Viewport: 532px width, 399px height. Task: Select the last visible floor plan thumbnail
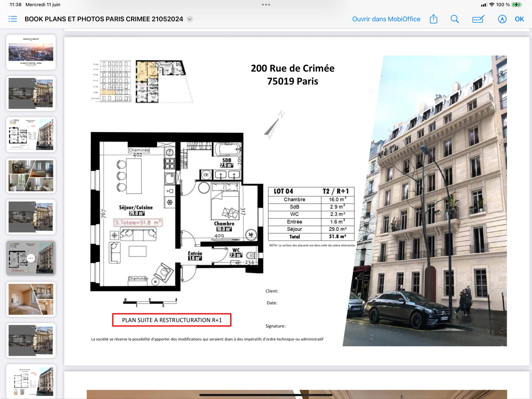tap(31, 381)
